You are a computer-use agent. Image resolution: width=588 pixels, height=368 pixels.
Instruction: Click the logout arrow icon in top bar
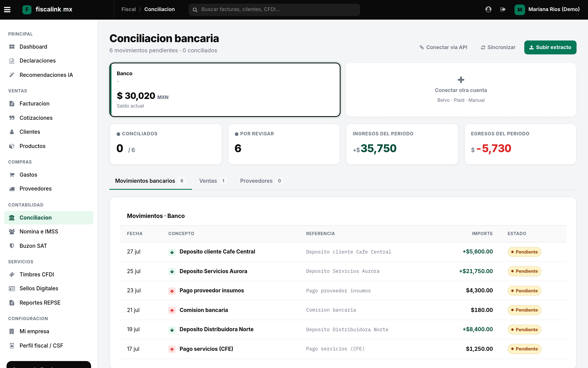[503, 9]
